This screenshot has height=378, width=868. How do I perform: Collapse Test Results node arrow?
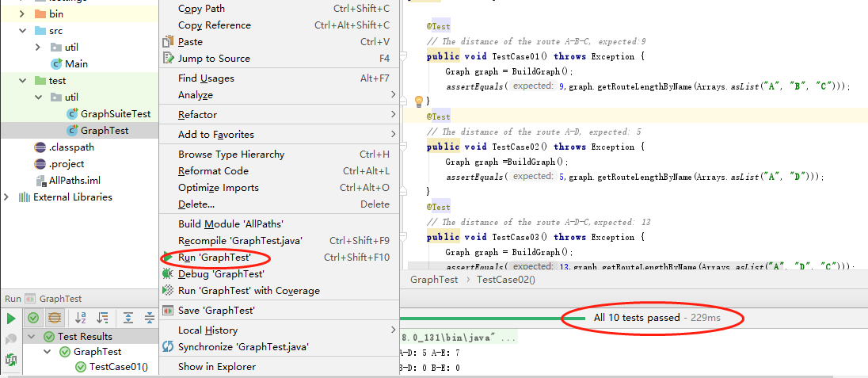[32, 337]
